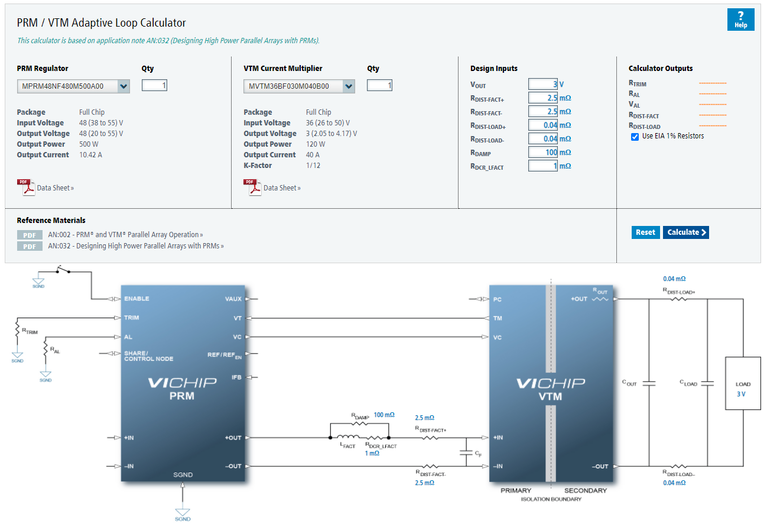
Task: Open the PRM Data Sheet link
Action: 55,187
